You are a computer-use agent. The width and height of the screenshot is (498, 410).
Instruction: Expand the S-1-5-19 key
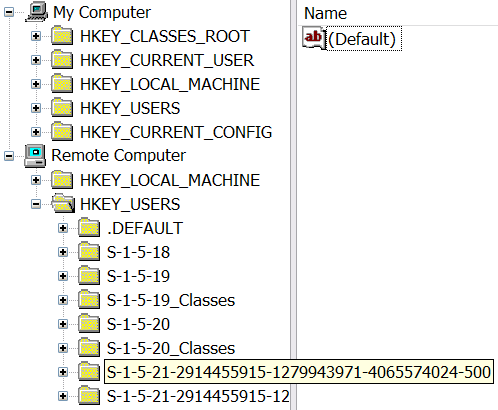(63, 276)
